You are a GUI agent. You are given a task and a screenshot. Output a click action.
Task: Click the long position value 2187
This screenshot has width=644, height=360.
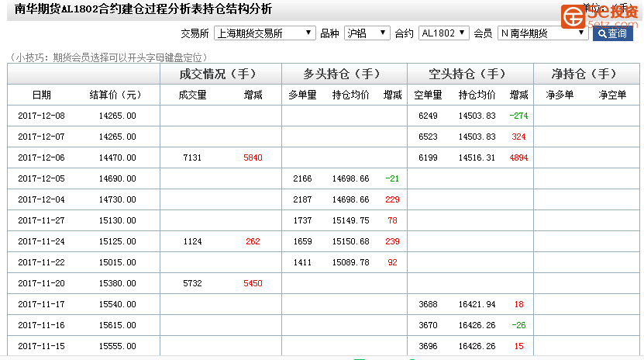click(302, 199)
